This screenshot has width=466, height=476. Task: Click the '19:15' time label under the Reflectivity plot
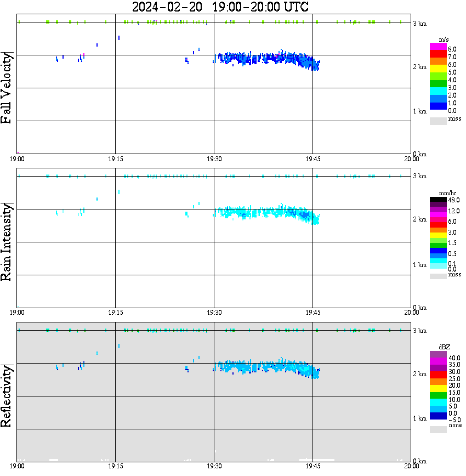click(x=116, y=466)
